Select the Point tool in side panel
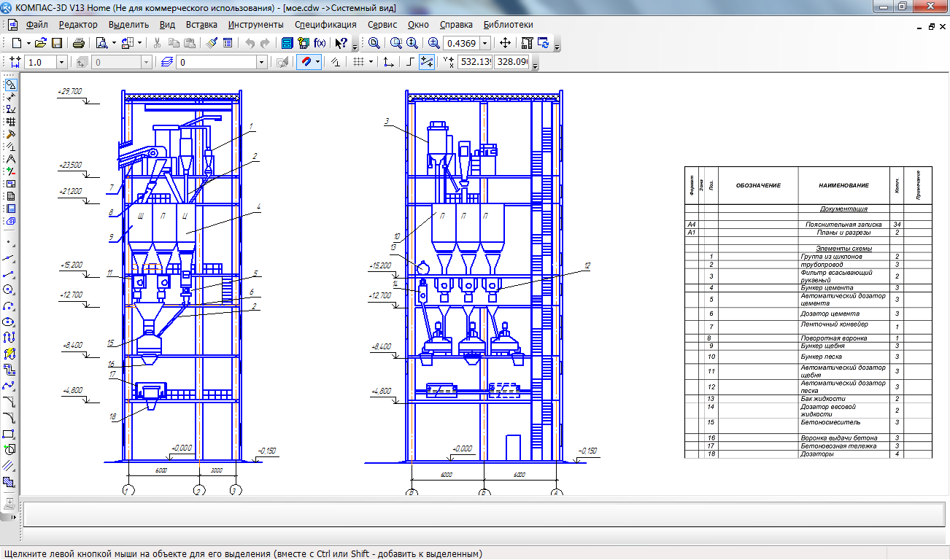 click(x=9, y=240)
